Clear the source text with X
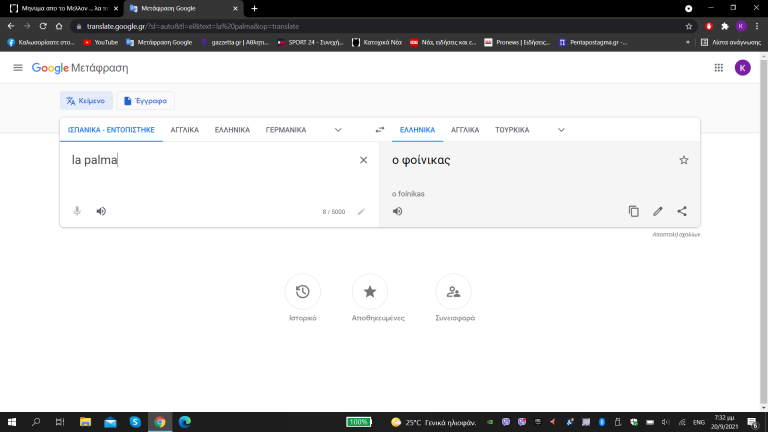The width and height of the screenshot is (768, 432). (x=363, y=160)
